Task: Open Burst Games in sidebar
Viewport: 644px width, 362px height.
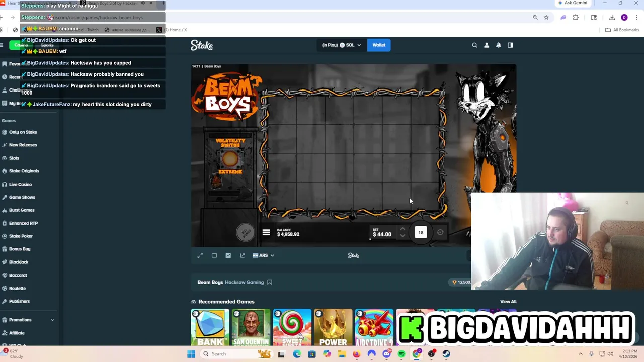Action: click(22, 210)
